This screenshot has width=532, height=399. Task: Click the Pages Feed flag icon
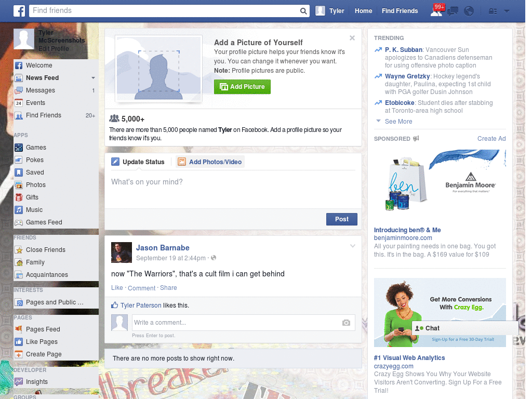(19, 329)
